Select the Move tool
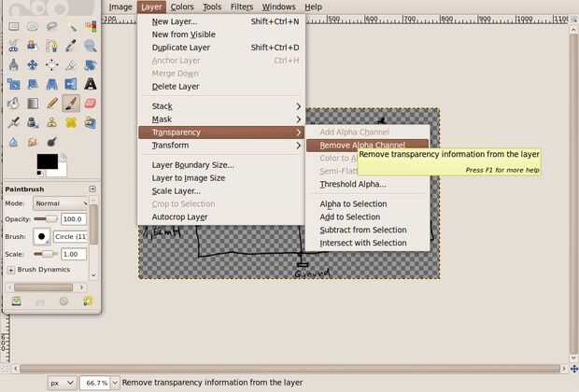The height and width of the screenshot is (392, 579). pos(33,64)
